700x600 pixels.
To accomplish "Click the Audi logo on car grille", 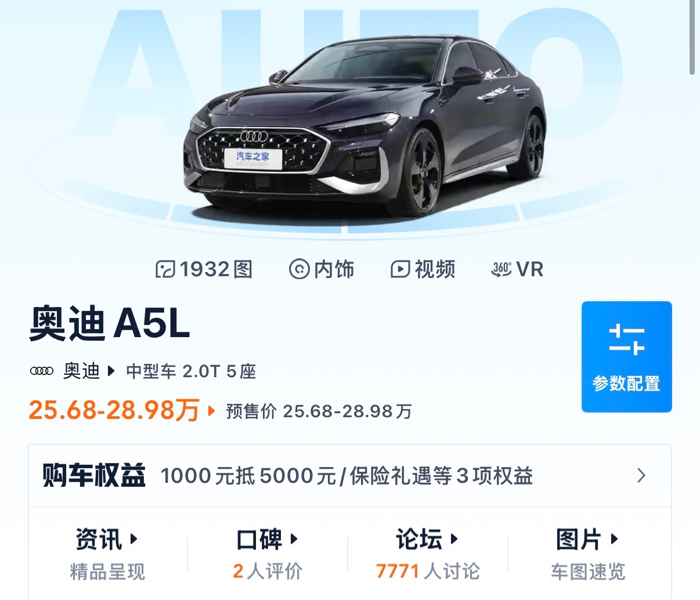I will (x=254, y=136).
